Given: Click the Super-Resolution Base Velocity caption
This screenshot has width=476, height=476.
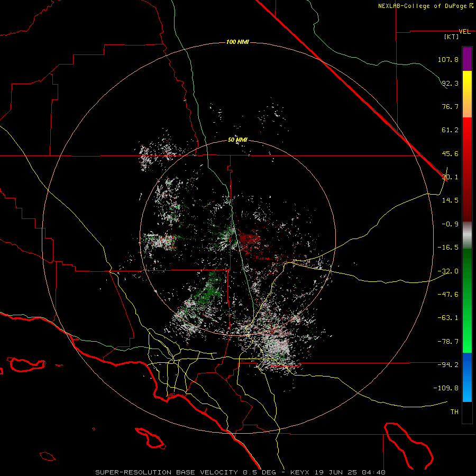Looking at the screenshot, I should pyautogui.click(x=241, y=472).
